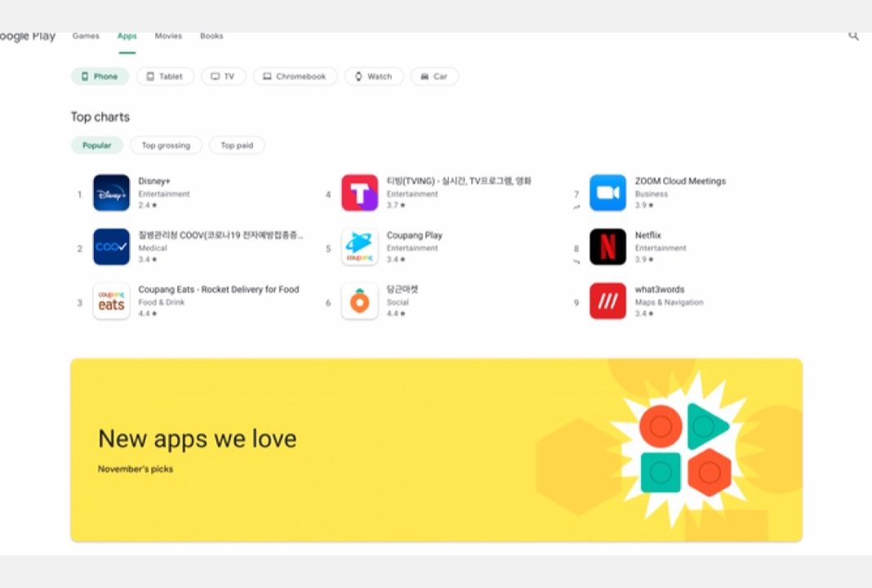The image size is (872, 588).
Task: Open the TVING app title link
Action: [x=459, y=181]
